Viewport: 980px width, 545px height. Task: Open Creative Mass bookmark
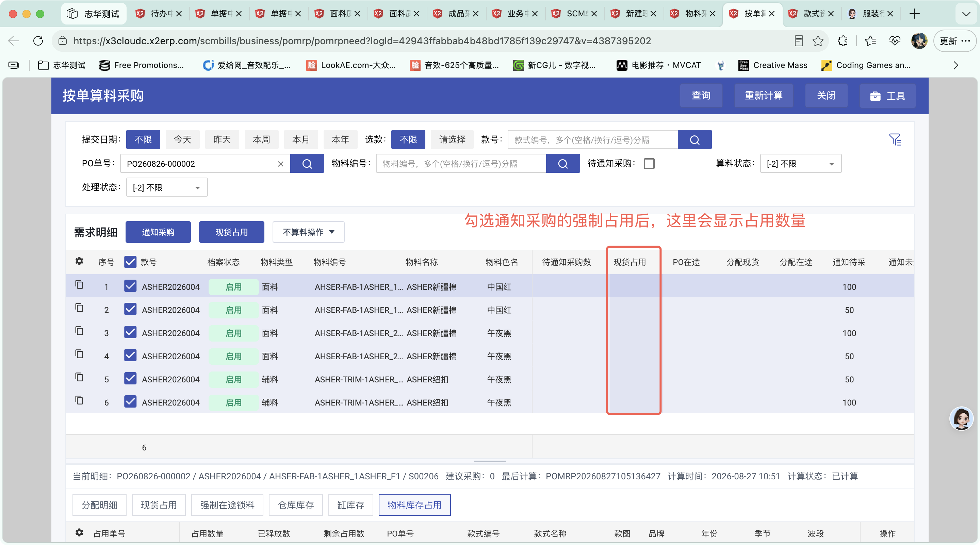tap(773, 65)
